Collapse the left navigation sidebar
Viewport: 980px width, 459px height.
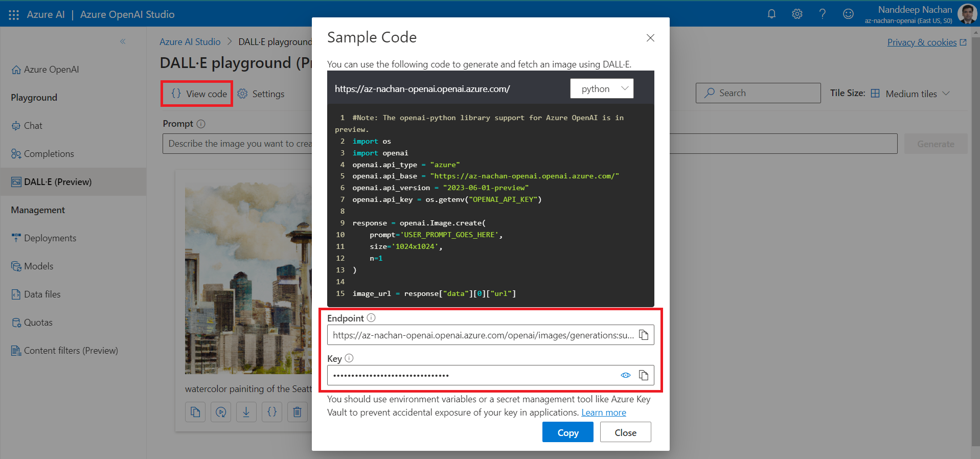pyautogui.click(x=123, y=42)
